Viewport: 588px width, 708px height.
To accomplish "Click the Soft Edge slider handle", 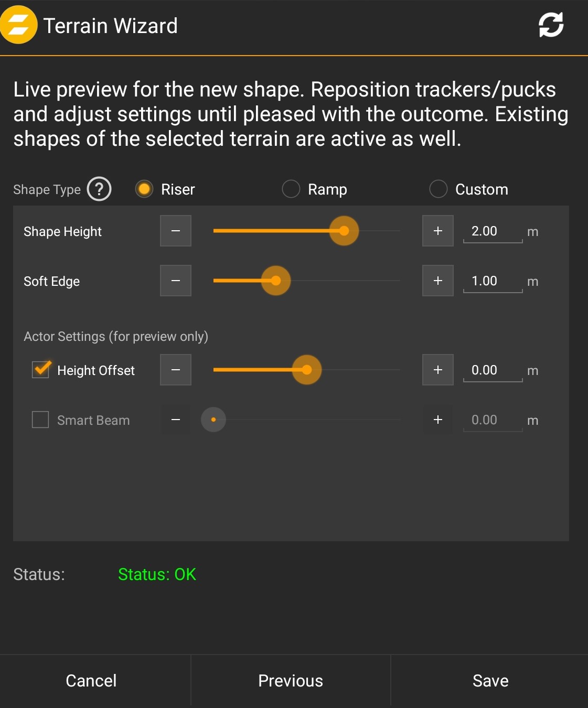I will [275, 281].
